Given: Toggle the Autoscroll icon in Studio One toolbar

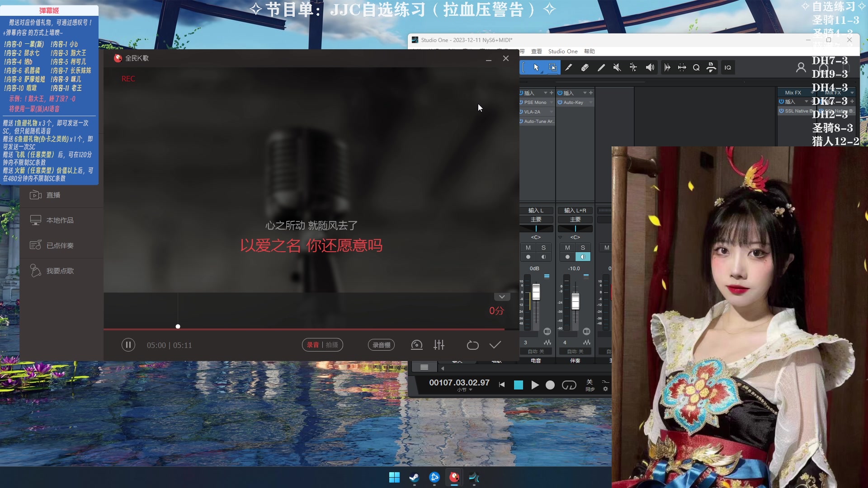Looking at the screenshot, I should (667, 67).
